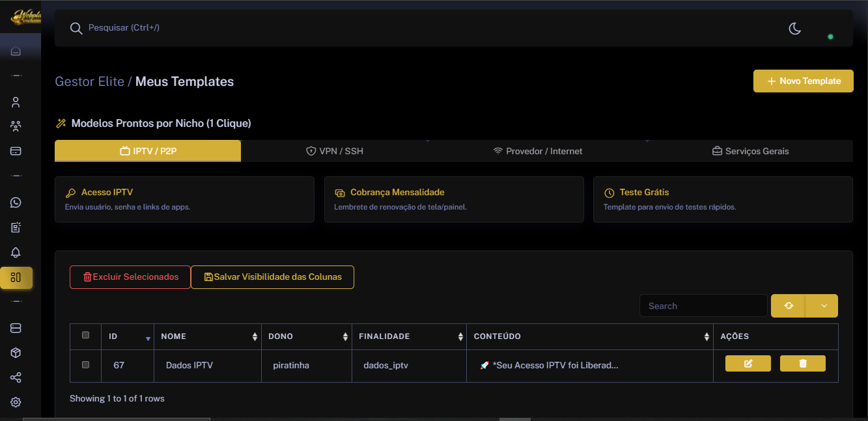Click the trash icon for Dados IPTV row
The height and width of the screenshot is (421, 868).
[x=803, y=364]
